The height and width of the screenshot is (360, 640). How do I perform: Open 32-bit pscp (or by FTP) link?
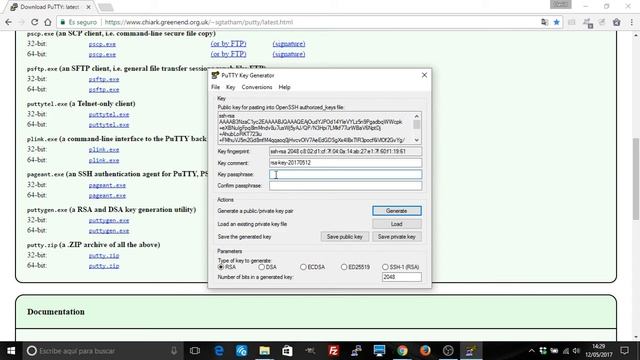tap(228, 44)
